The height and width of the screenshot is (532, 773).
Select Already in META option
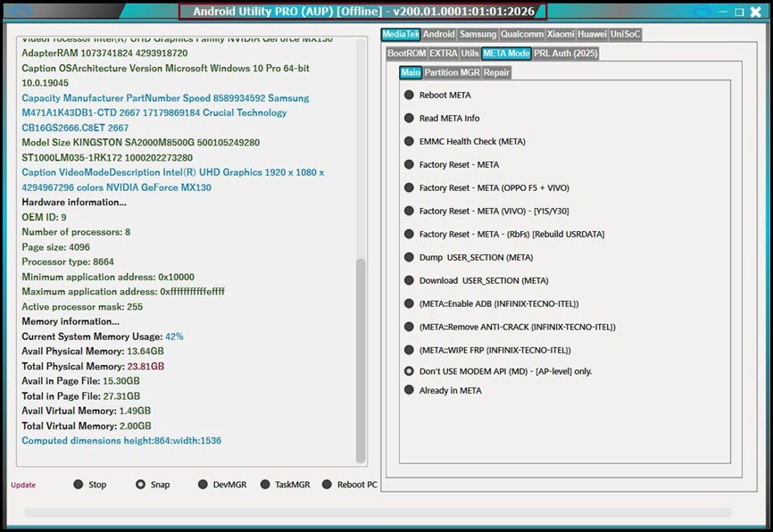[x=443, y=390]
